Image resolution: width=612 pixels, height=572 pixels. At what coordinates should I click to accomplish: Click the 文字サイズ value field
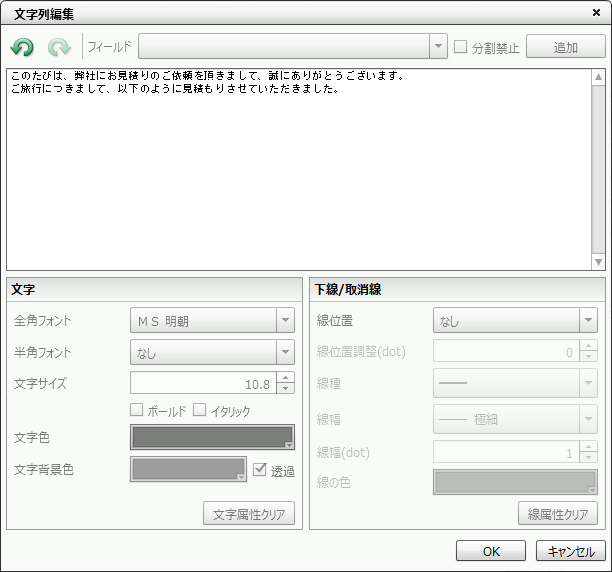pos(203,383)
